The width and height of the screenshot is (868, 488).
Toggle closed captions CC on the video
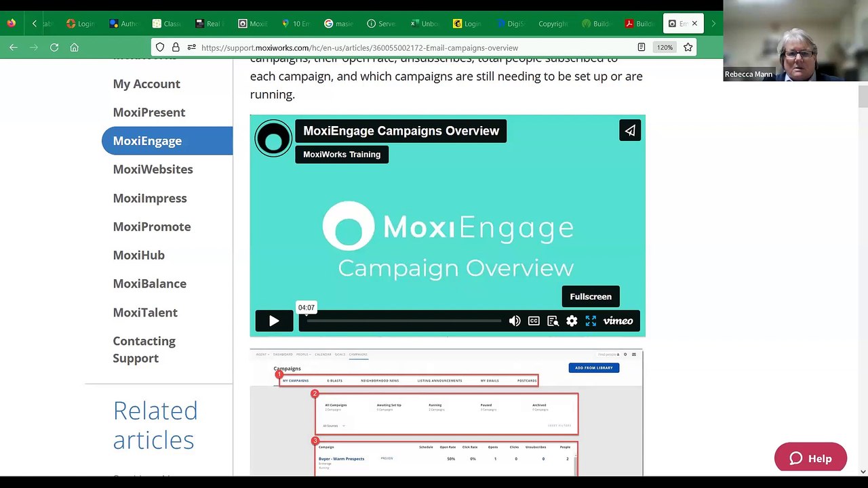[x=534, y=321]
